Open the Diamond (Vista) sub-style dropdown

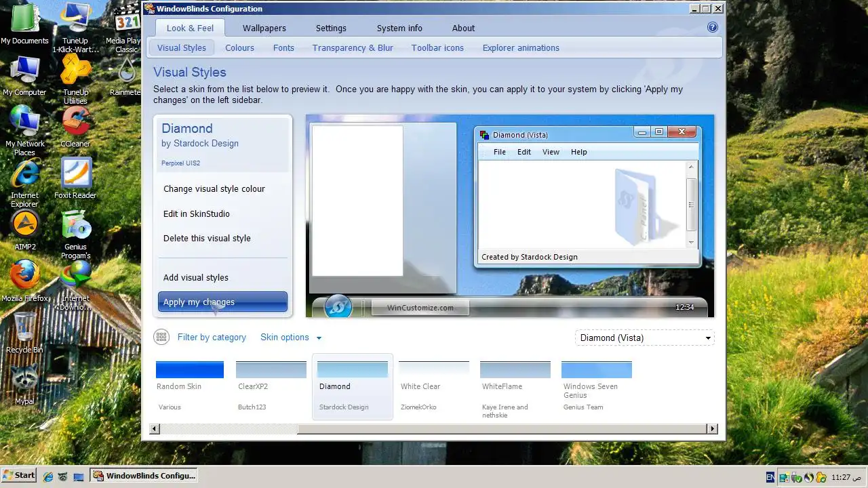coord(644,338)
